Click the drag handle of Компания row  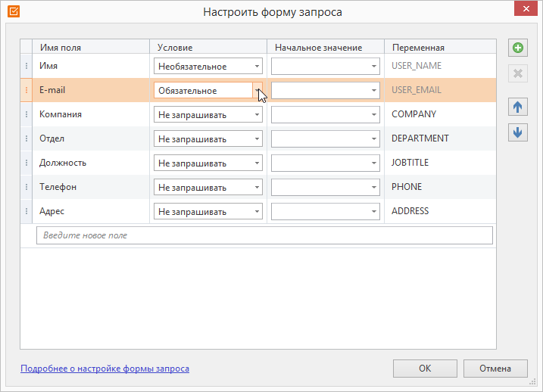pos(27,114)
